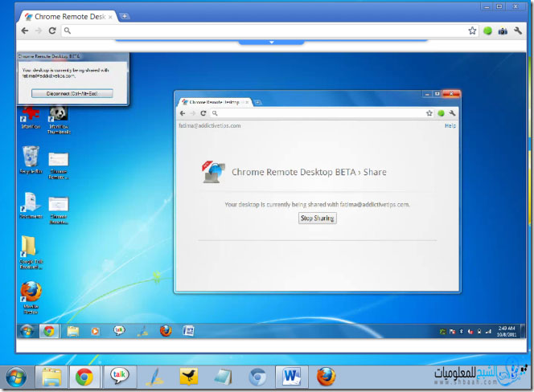
Task: Open Chromium icon in local taskbar
Action: 258,377
